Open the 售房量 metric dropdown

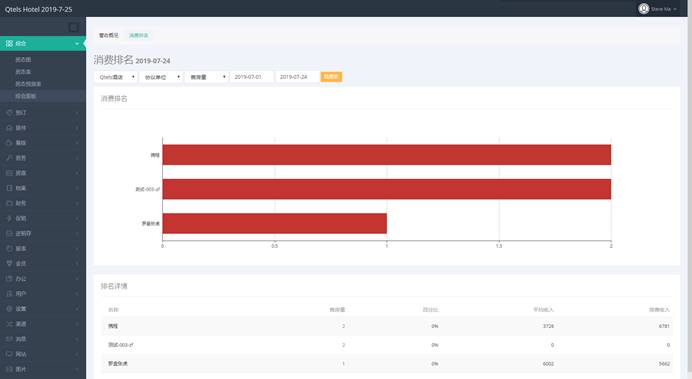click(207, 77)
